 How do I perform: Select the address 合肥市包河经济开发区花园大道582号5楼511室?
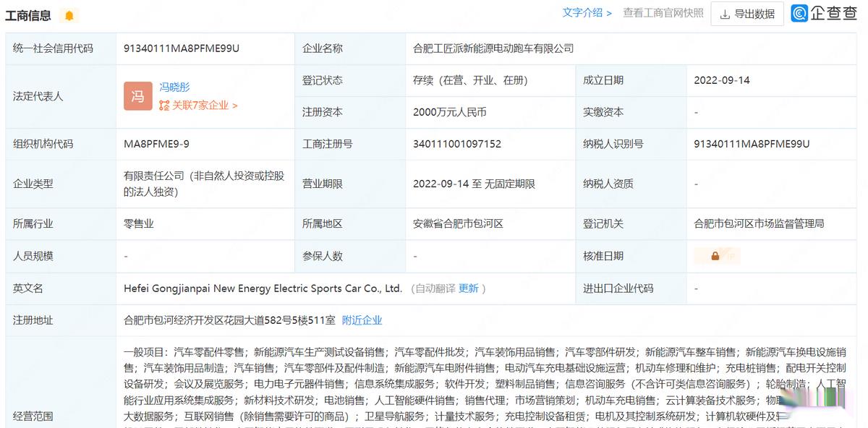[x=229, y=320]
